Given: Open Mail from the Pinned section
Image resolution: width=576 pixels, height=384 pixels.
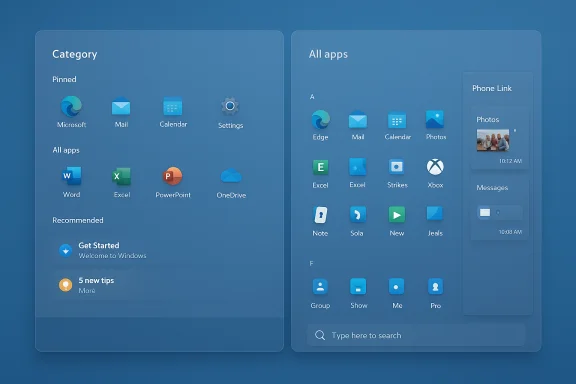Looking at the screenshot, I should (121, 107).
